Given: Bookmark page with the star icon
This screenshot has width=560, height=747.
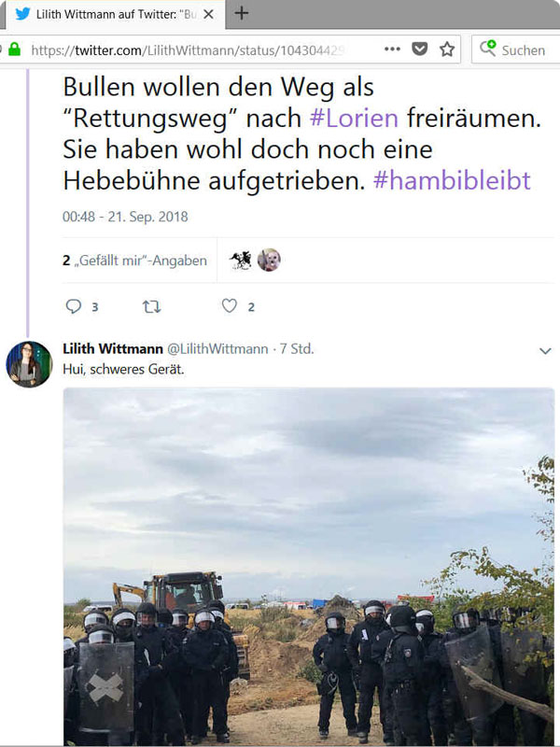Looking at the screenshot, I should click(x=447, y=49).
